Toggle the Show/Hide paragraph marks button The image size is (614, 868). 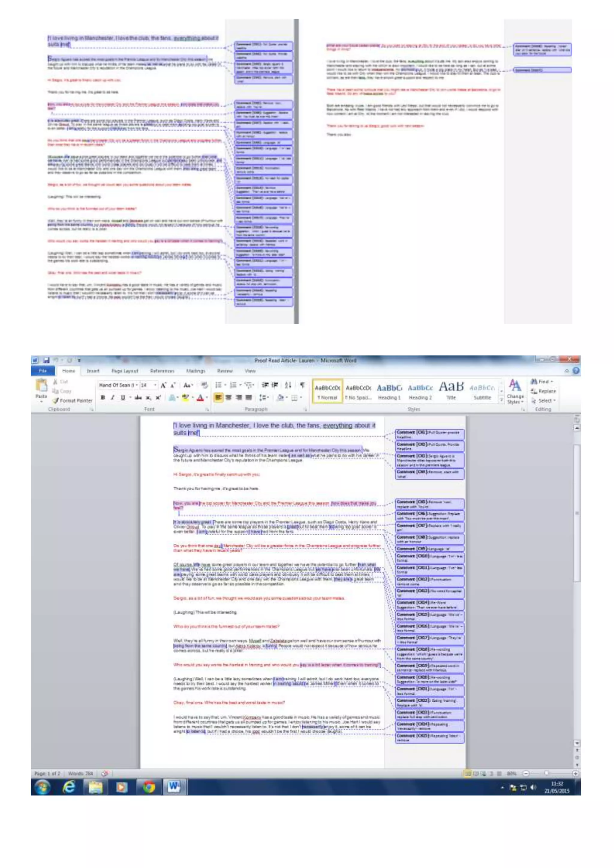[303, 385]
